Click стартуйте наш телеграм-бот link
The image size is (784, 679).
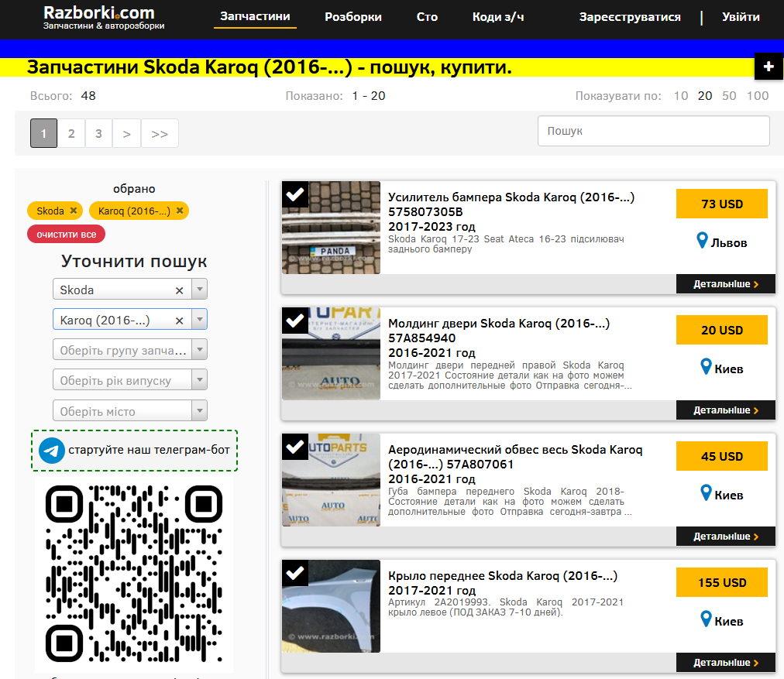(149, 450)
